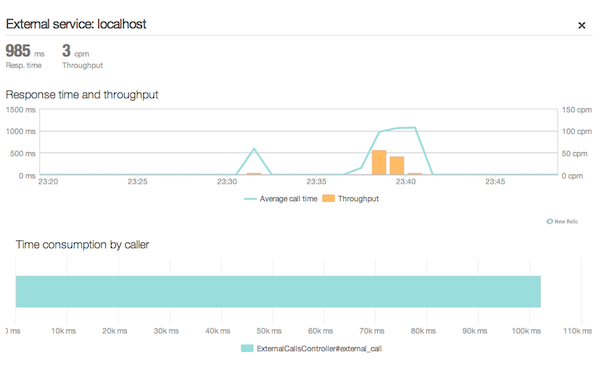The width and height of the screenshot is (600, 366).
Task: Click the 23:25 time axis label
Action: pyautogui.click(x=137, y=181)
